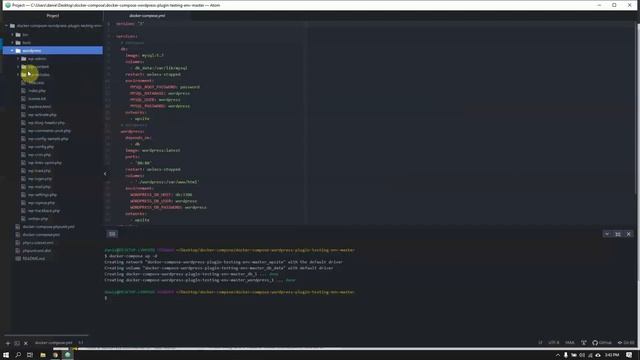This screenshot has width=640, height=360.
Task: Maximize the terminal panel
Action: tap(618, 234)
